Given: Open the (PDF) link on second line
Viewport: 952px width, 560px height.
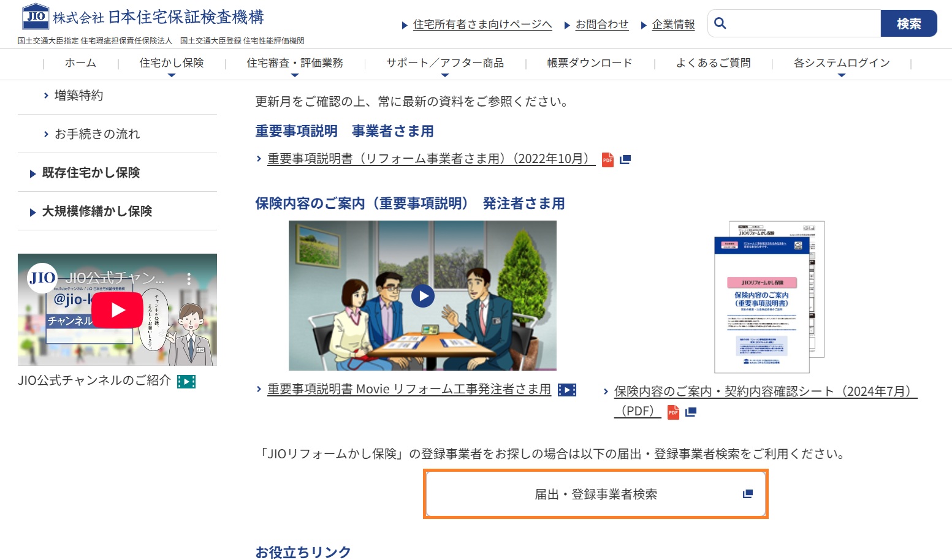Looking at the screenshot, I should (638, 411).
